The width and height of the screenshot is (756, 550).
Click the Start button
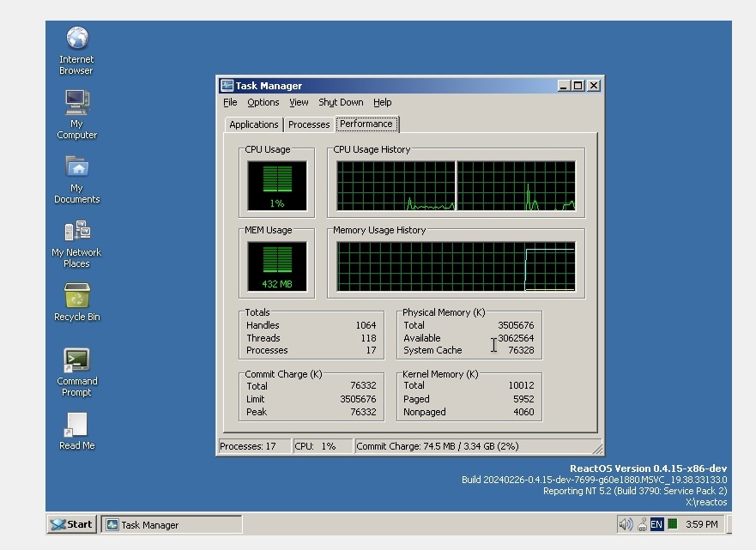70,523
